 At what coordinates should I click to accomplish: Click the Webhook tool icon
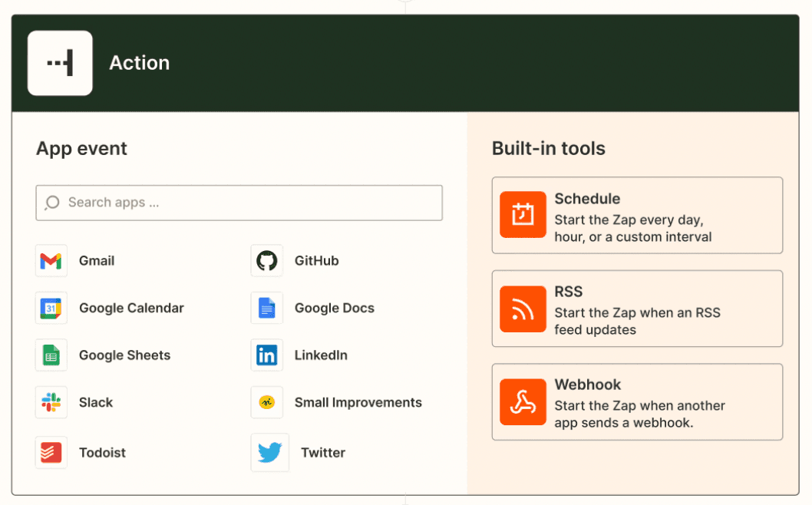point(523,401)
